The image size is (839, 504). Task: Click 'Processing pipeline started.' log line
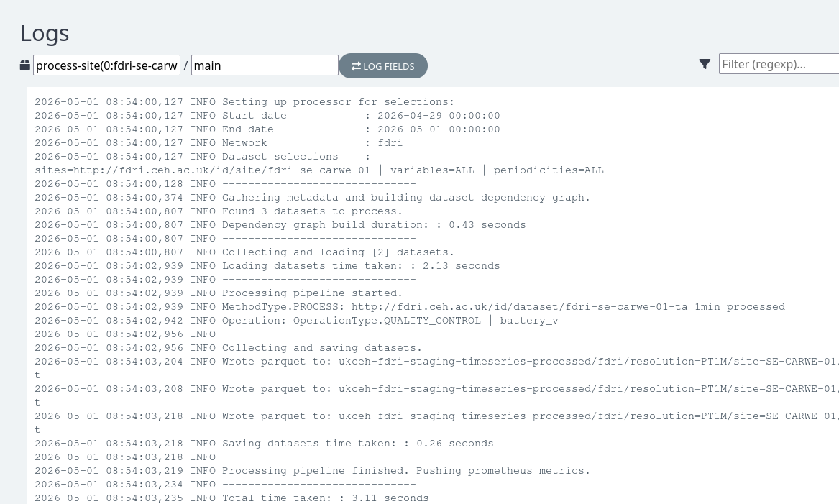point(219,293)
